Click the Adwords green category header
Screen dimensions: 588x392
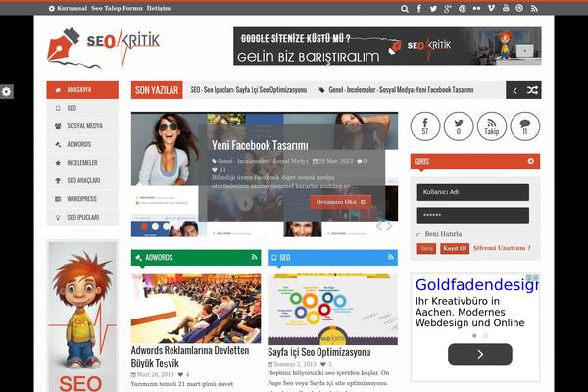tap(196, 258)
